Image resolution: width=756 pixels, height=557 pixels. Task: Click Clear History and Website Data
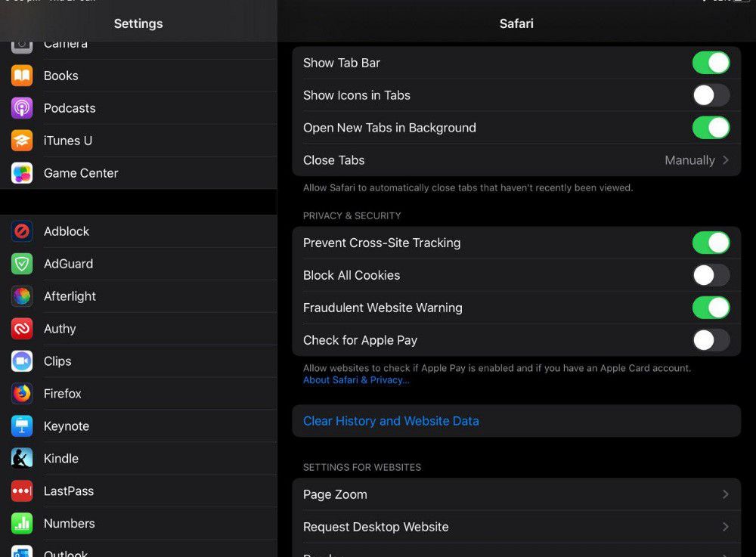point(391,421)
